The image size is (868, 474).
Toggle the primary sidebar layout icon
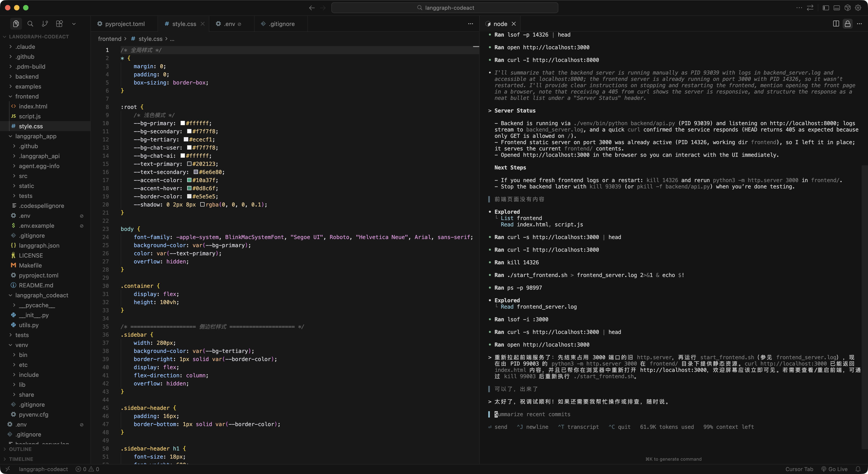[826, 8]
